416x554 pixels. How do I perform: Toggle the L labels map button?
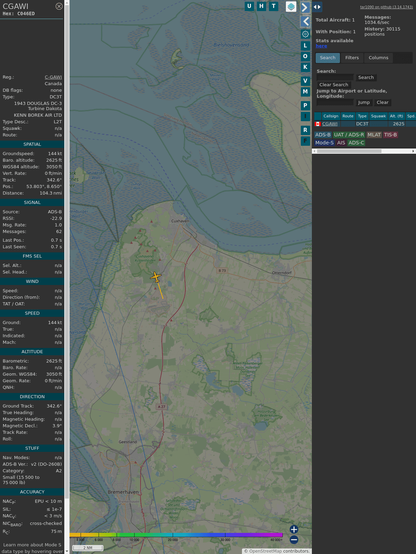305,46
